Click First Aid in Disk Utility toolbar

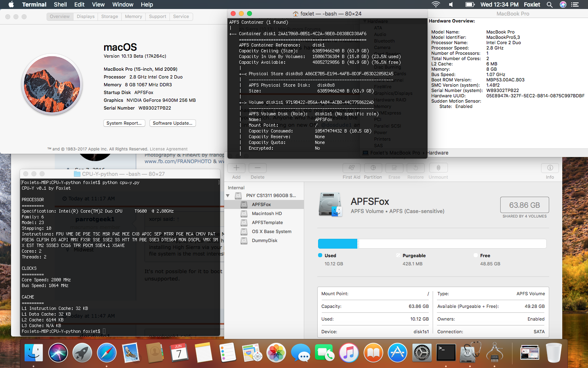(351, 171)
